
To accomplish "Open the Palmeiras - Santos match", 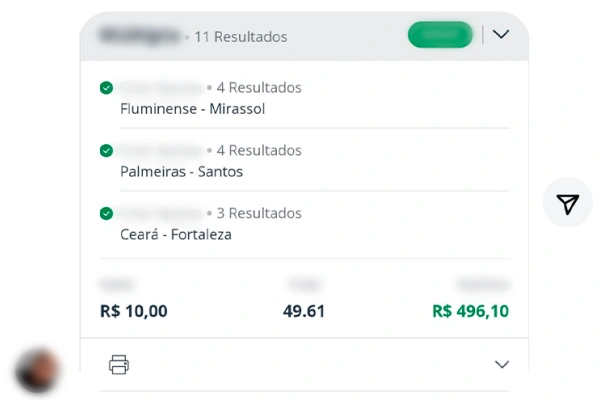I will tap(181, 171).
